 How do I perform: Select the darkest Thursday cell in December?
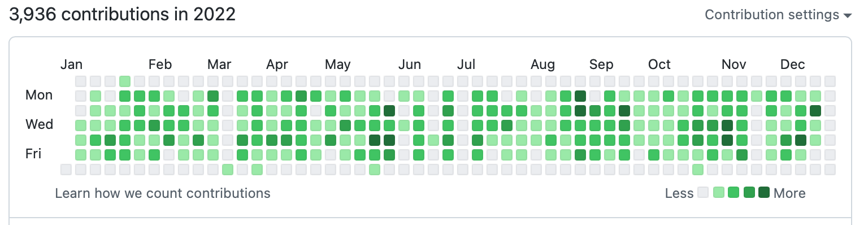801,140
